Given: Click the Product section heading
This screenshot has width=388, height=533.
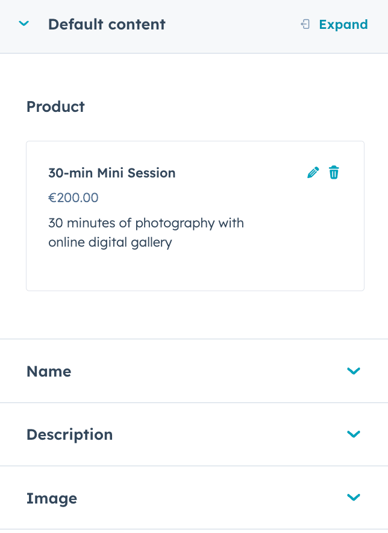Looking at the screenshot, I should point(56,107).
